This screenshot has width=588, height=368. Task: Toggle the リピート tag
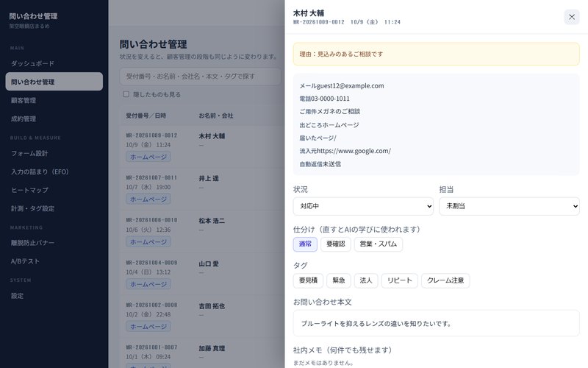point(399,280)
